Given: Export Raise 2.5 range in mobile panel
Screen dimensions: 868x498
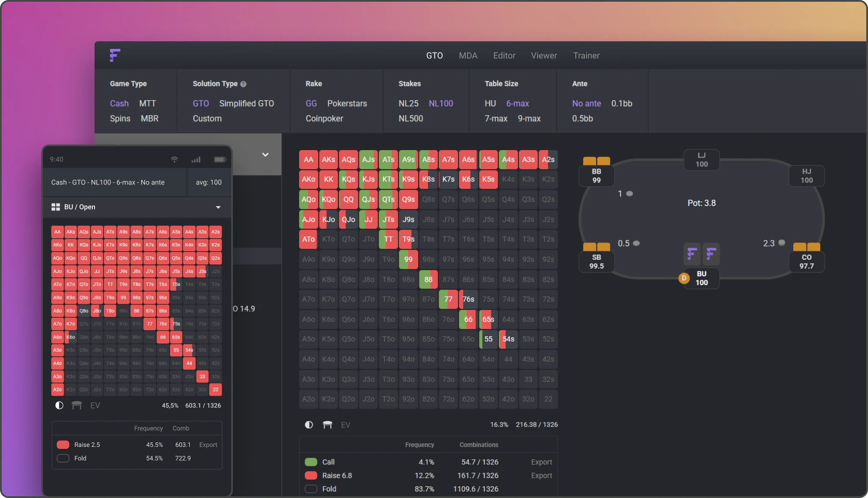Looking at the screenshot, I should point(208,445).
